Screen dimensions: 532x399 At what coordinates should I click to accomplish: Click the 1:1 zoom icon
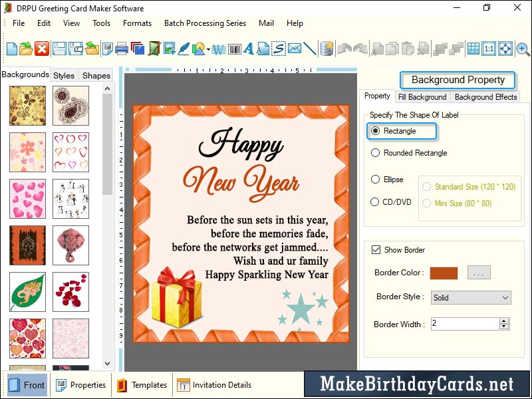pyautogui.click(x=490, y=48)
